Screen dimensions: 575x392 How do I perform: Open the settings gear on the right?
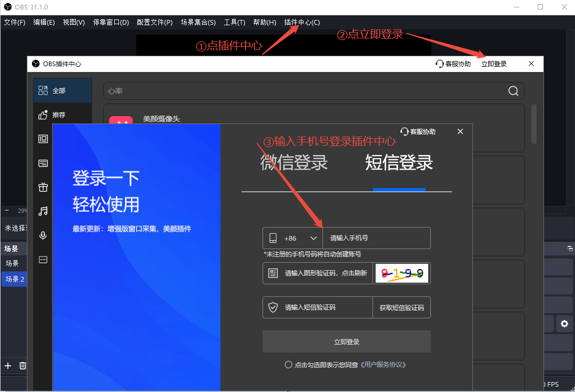coord(564,324)
